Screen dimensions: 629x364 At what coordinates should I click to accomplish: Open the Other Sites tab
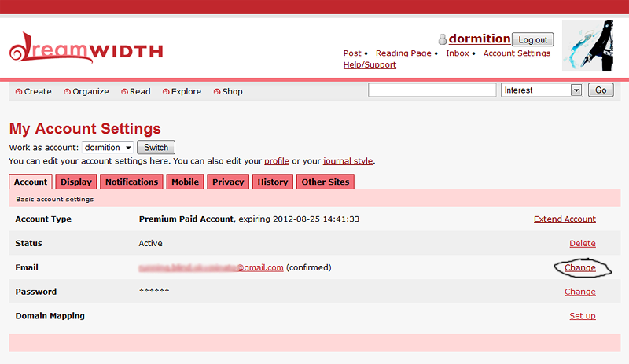[x=325, y=182]
